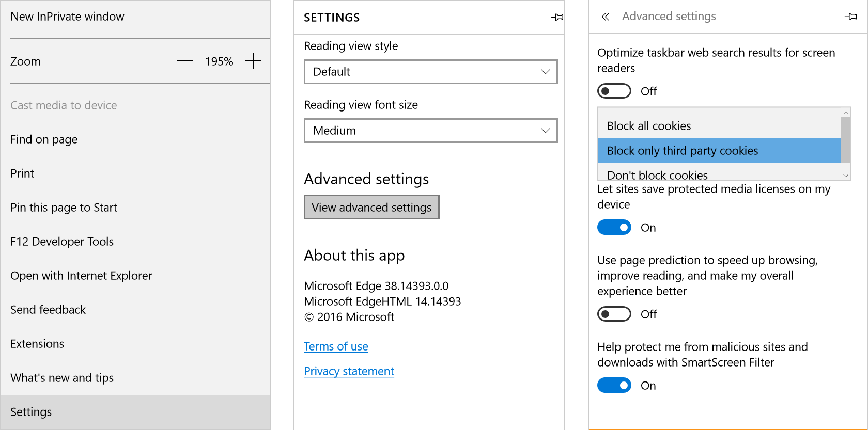Select Don't block cookies option
Viewport: 868px width, 430px height.
719,172
